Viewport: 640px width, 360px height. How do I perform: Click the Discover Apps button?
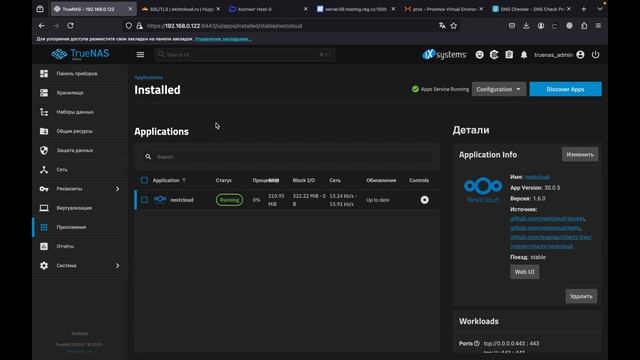(x=565, y=89)
